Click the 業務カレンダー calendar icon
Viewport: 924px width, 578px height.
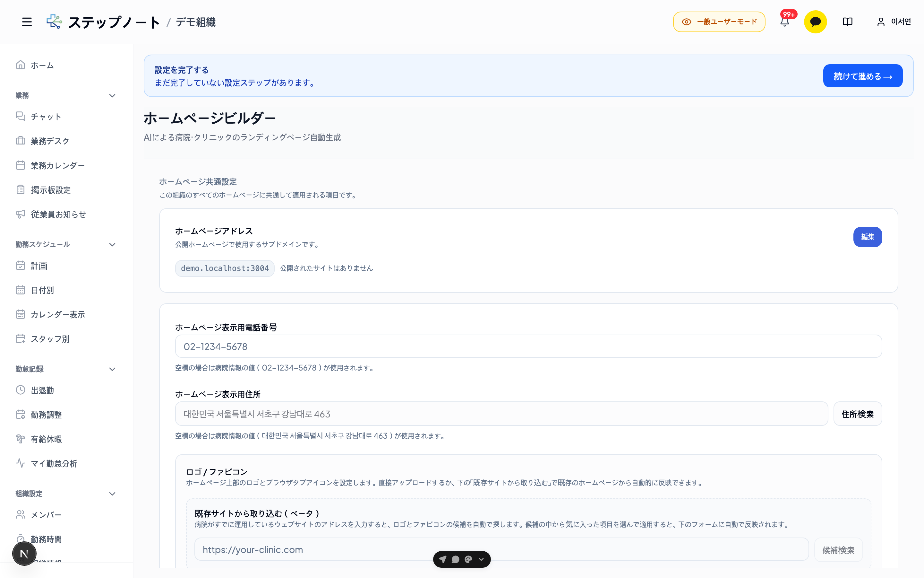(x=21, y=165)
